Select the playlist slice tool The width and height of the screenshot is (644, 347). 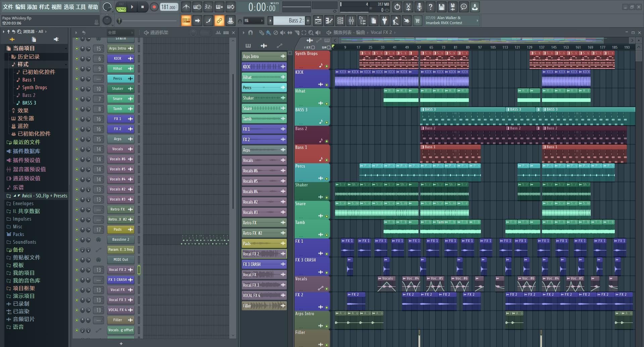(297, 33)
